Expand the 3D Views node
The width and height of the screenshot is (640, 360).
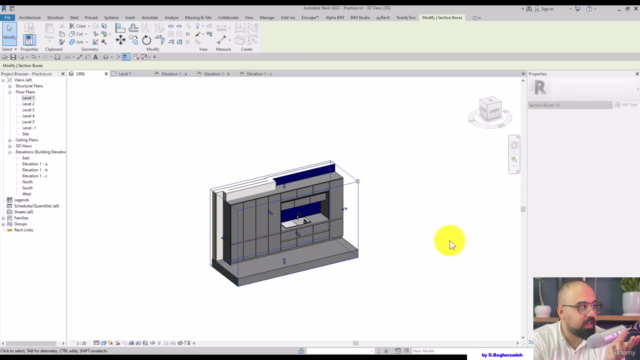[x=10, y=146]
